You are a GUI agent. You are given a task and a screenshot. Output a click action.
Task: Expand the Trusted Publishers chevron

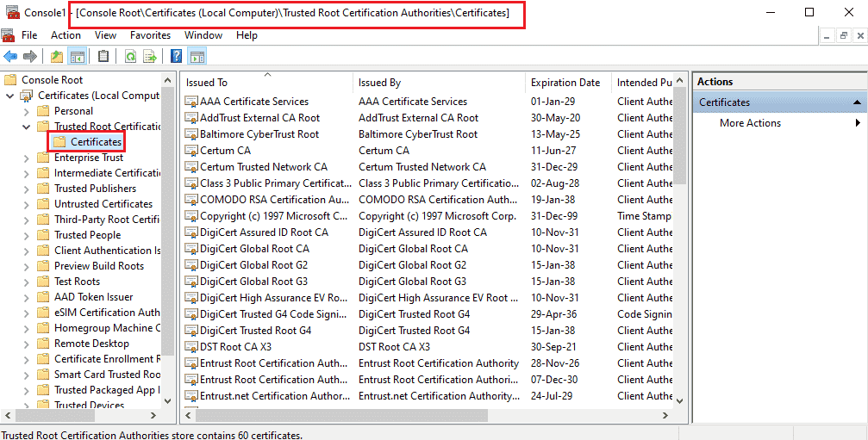(27, 189)
